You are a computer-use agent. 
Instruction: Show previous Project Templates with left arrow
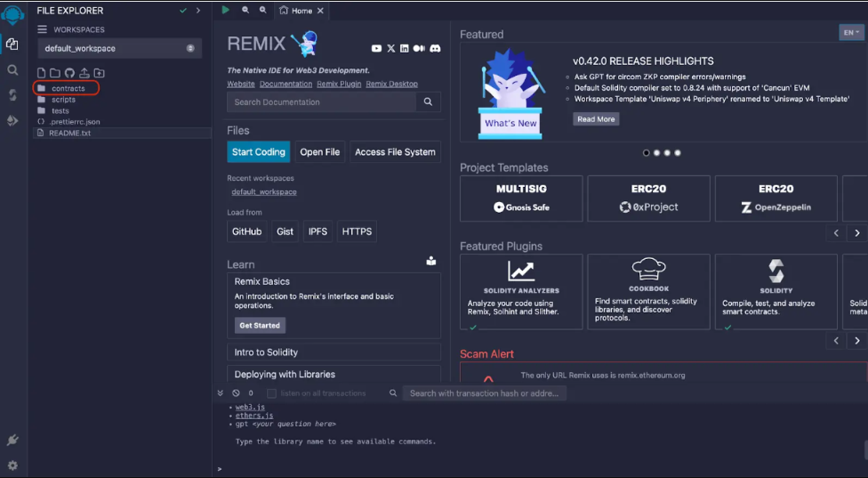click(836, 233)
